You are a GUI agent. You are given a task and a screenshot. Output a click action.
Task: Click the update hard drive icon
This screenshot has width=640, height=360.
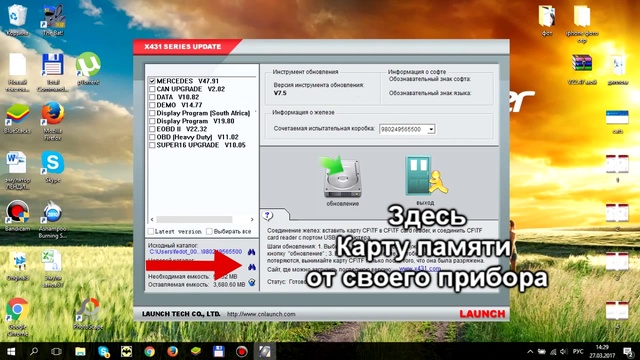tap(342, 178)
